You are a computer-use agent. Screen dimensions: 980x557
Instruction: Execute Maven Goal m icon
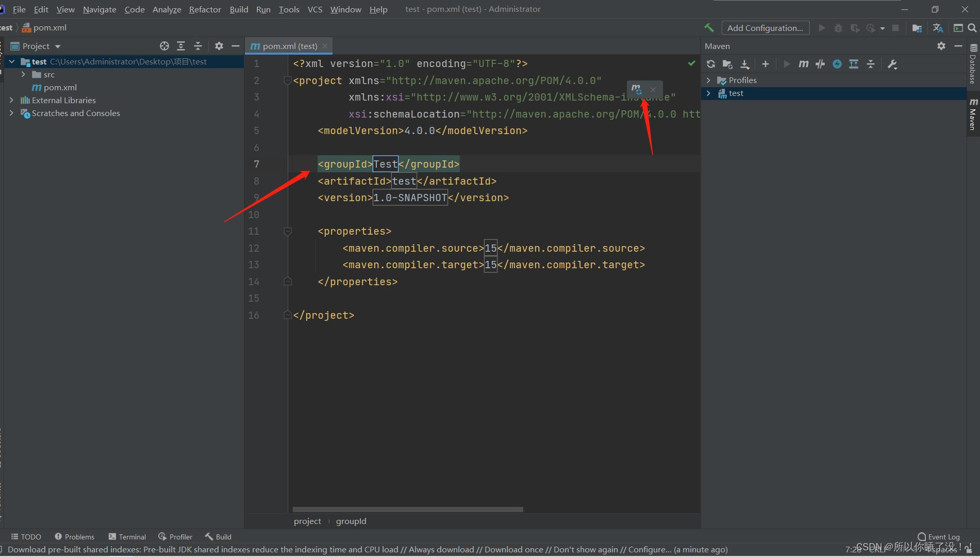[804, 64]
